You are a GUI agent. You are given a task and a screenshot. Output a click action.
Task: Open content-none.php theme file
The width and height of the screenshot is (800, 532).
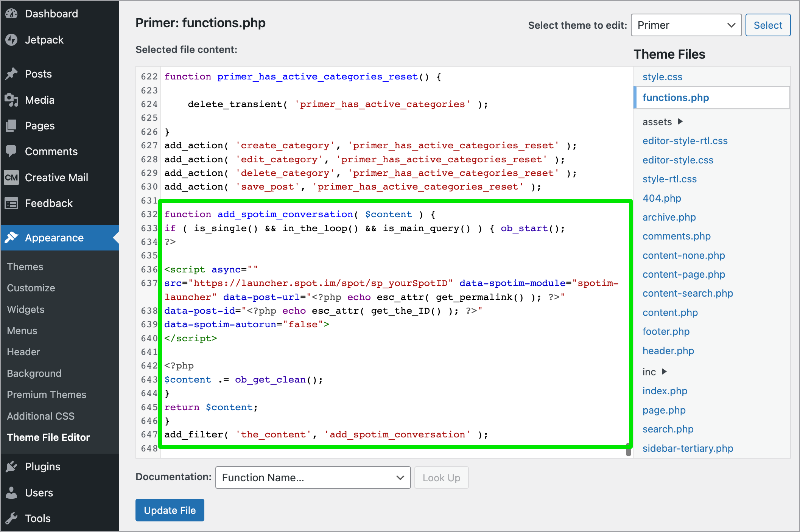(683, 255)
